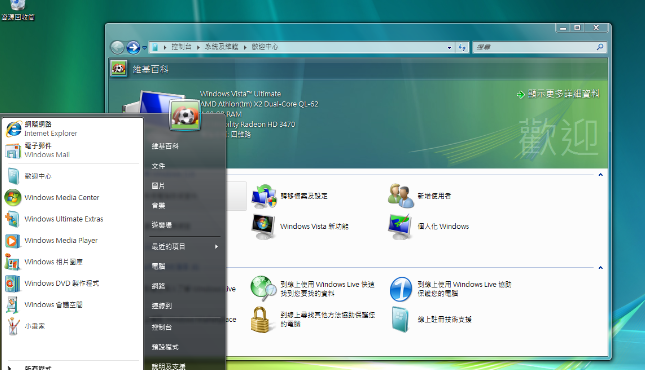Open Windows Live OneCare blue '1' offer
Image resolution: width=645 pixels, height=370 pixels.
(x=450, y=289)
